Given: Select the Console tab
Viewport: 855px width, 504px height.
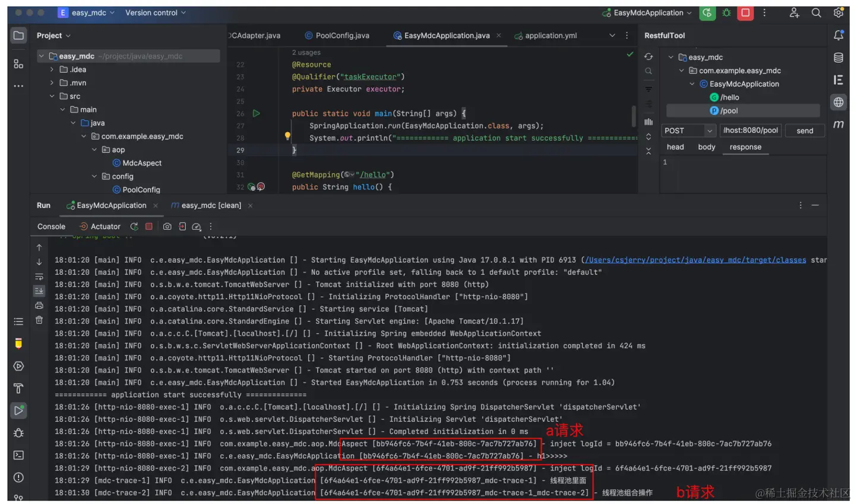Looking at the screenshot, I should point(51,226).
